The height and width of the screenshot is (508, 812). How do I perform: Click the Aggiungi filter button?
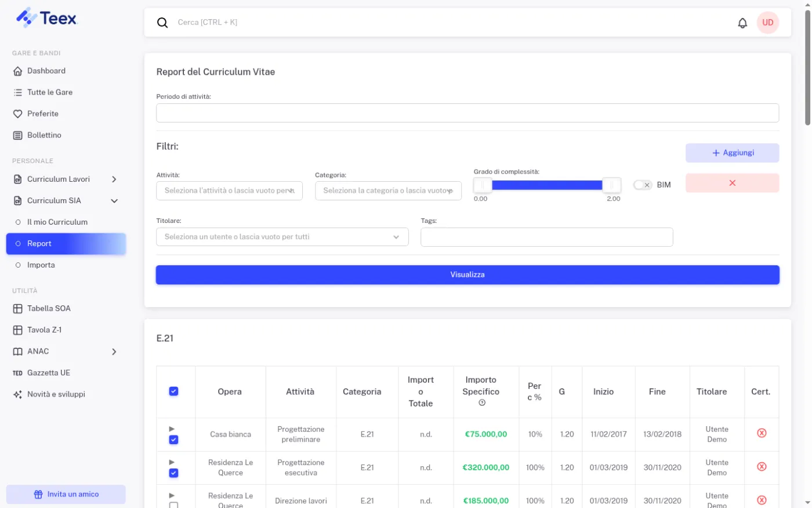(x=732, y=153)
